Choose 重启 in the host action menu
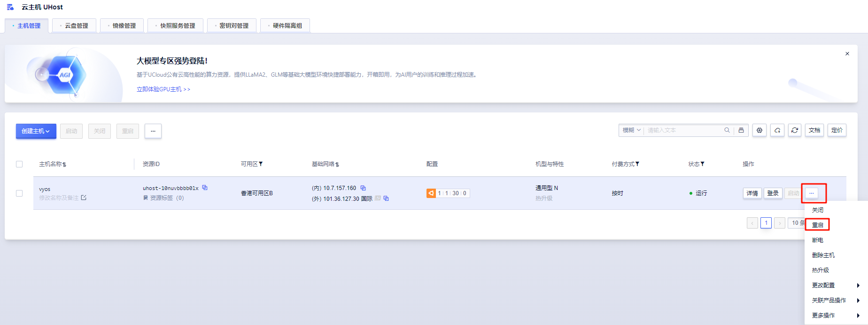Viewport: 868px width, 325px height. (x=818, y=225)
